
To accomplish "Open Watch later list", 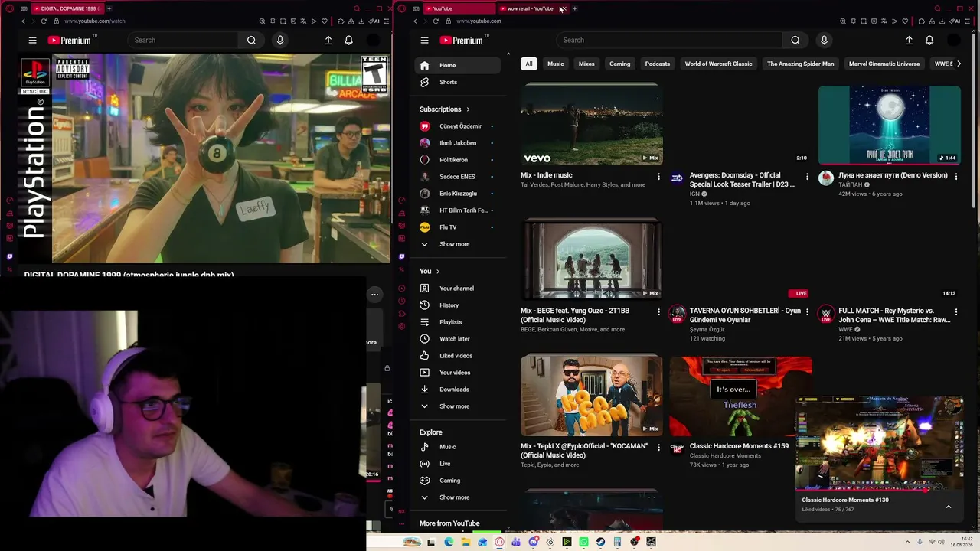I will (x=457, y=339).
